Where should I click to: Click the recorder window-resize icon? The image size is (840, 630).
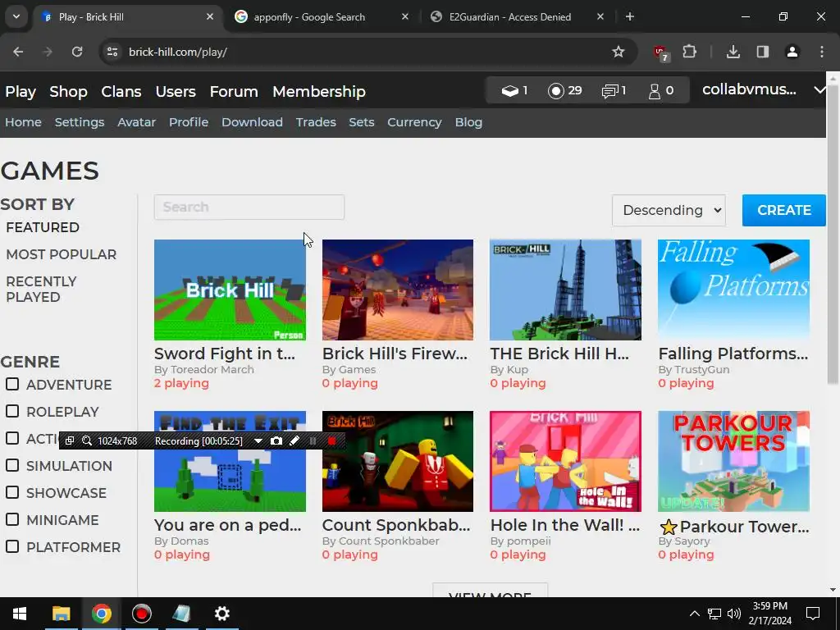(69, 441)
